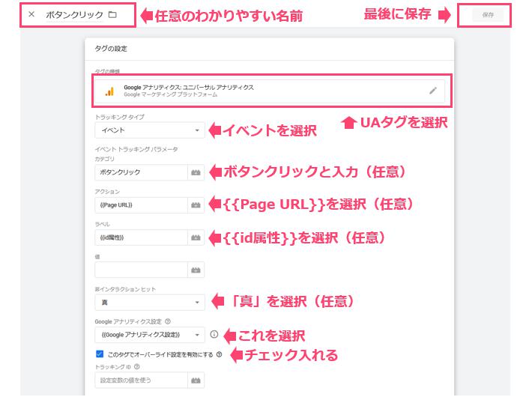Close the tag editor with the X icon
This screenshot has height=403, width=532.
[31, 14]
